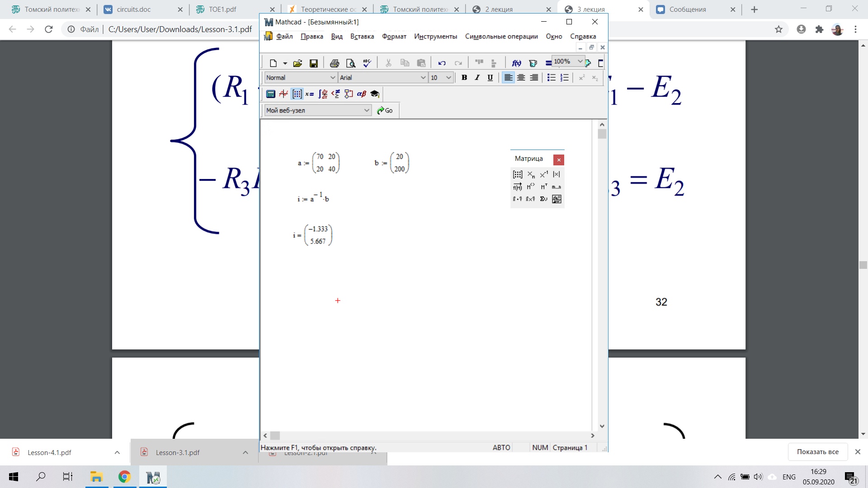Open the Вид menu
The width and height of the screenshot is (868, 488).
pos(337,37)
